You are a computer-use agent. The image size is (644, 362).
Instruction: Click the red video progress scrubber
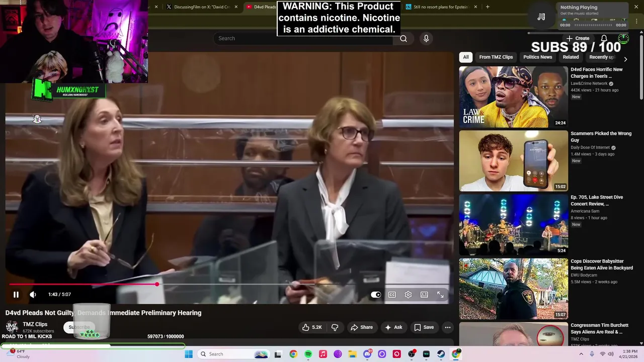click(157, 285)
